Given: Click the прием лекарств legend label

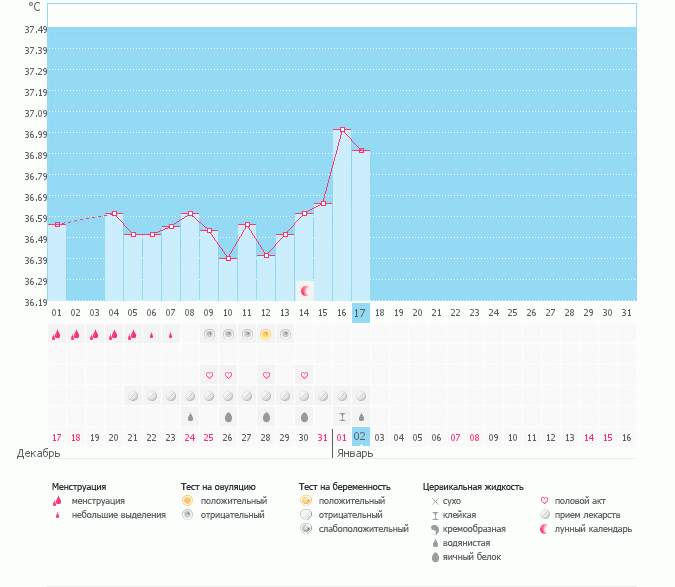Looking at the screenshot, I should pyautogui.click(x=587, y=515).
